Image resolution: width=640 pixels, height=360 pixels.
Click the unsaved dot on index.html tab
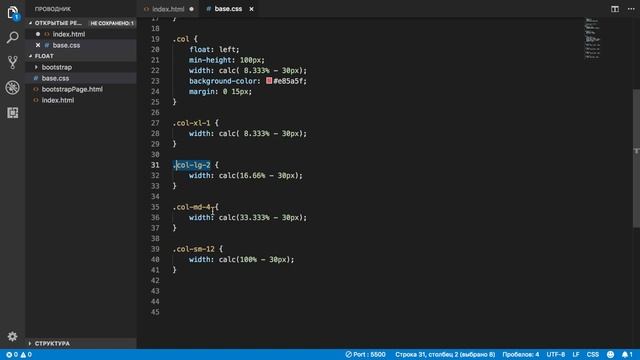pyautogui.click(x=191, y=9)
